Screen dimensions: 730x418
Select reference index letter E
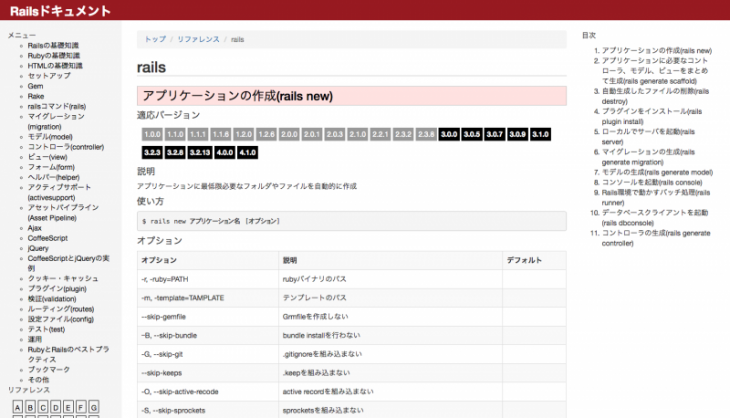68,407
